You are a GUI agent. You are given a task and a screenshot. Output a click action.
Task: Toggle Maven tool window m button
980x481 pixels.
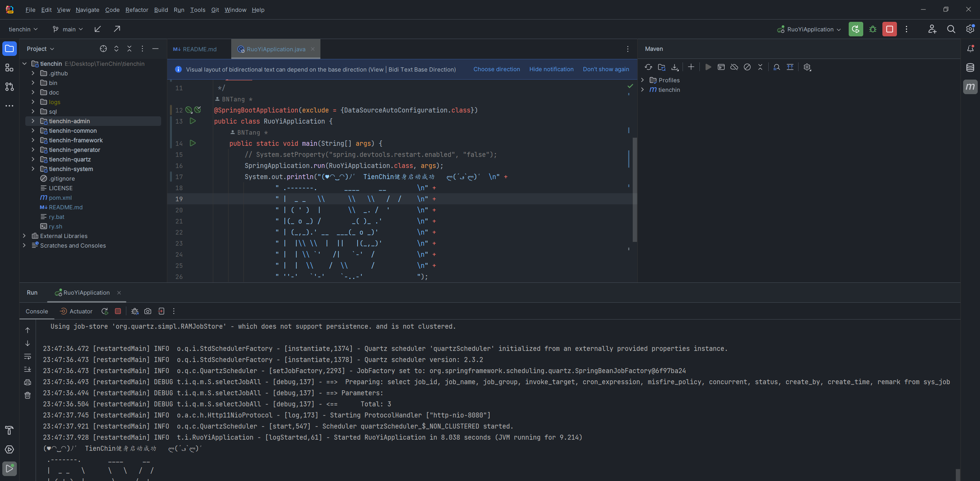point(970,87)
